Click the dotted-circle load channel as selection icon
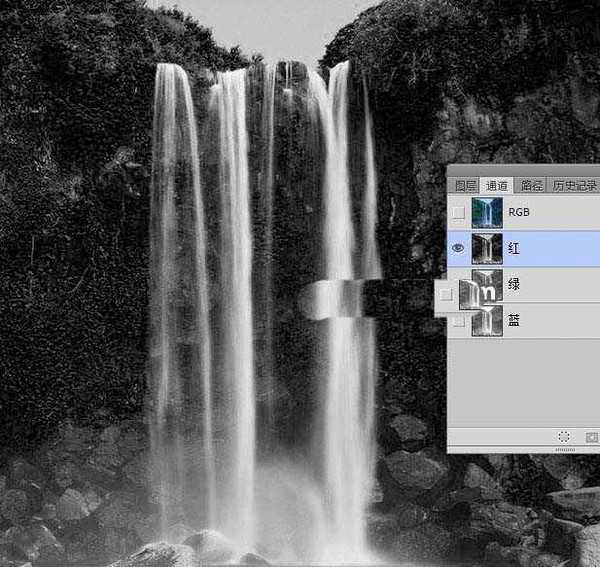 pos(564,437)
